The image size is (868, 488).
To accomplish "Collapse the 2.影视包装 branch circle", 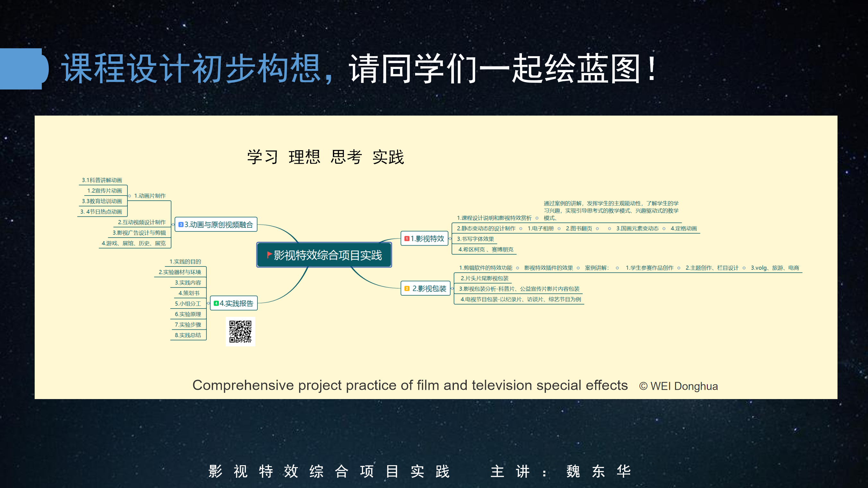I will (x=452, y=289).
